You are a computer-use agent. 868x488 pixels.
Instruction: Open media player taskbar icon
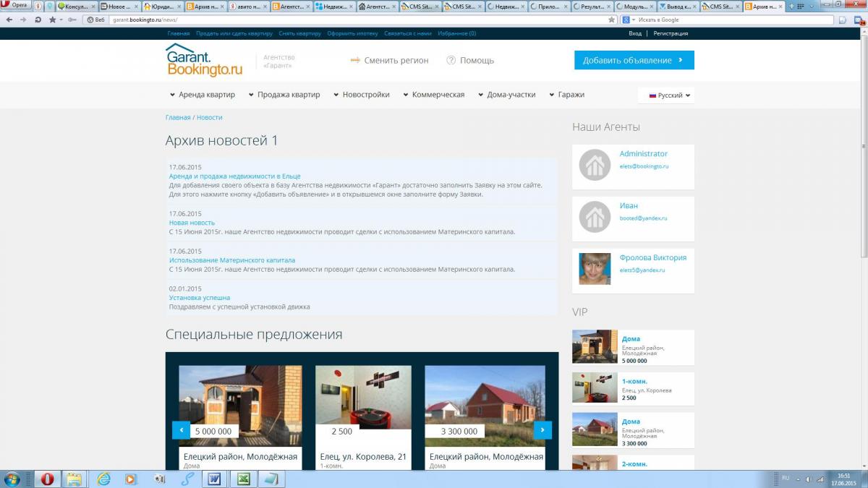click(131, 479)
